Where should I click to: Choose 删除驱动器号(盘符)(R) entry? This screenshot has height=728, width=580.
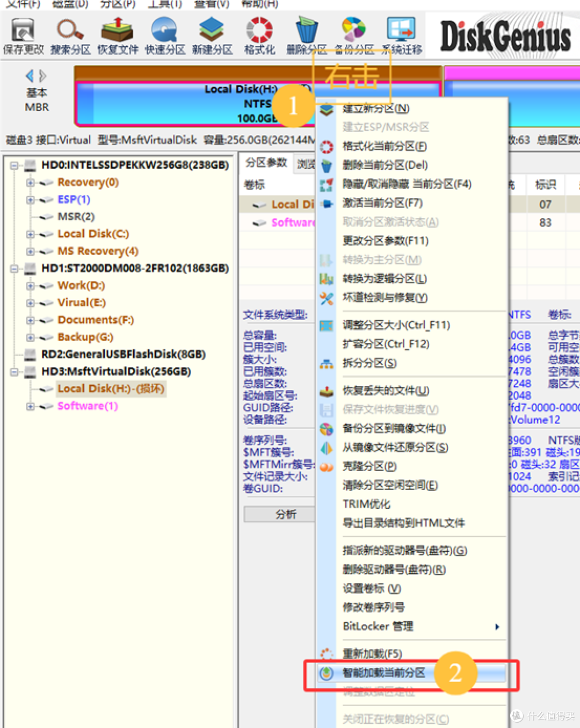pos(412,570)
